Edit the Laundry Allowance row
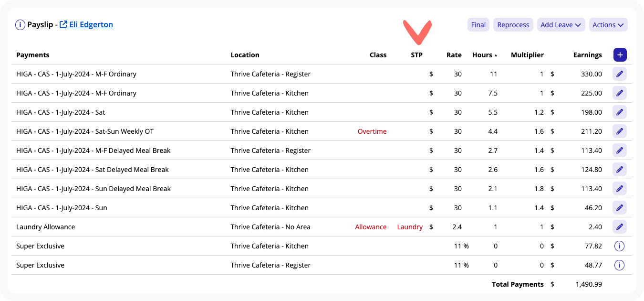This screenshot has height=301, width=644. (x=620, y=227)
